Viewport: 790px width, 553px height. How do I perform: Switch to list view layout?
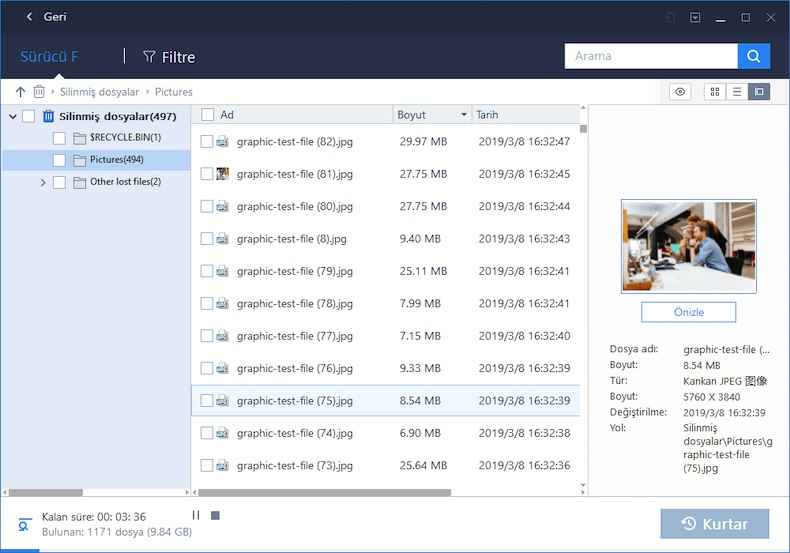(x=737, y=92)
